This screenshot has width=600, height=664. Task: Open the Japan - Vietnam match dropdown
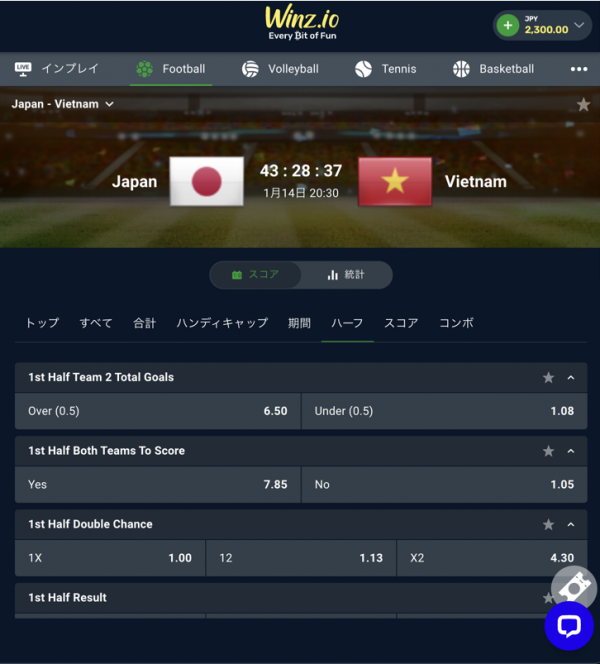pyautogui.click(x=63, y=104)
